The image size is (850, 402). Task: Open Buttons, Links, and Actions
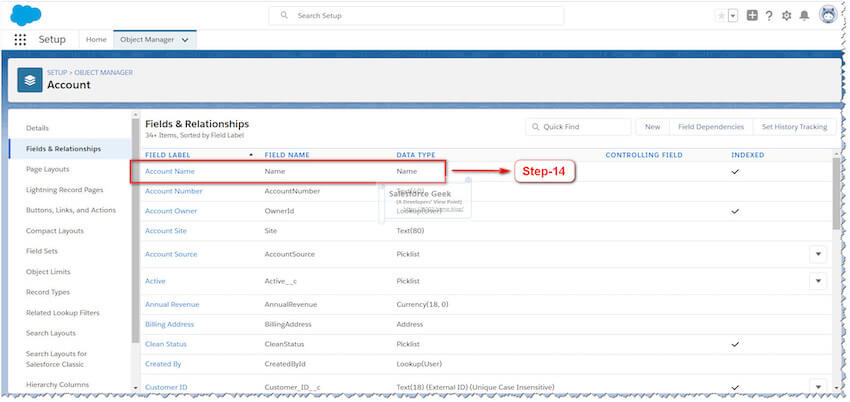pyautogui.click(x=71, y=210)
